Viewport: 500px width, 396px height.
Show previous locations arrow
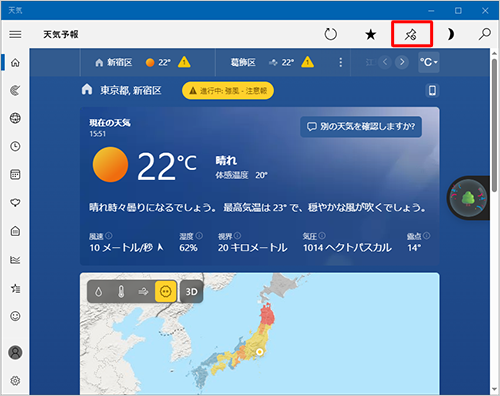[385, 62]
